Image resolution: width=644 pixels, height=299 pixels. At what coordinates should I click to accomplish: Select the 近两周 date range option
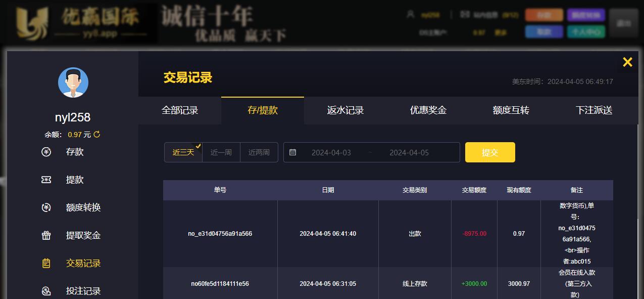pyautogui.click(x=259, y=152)
